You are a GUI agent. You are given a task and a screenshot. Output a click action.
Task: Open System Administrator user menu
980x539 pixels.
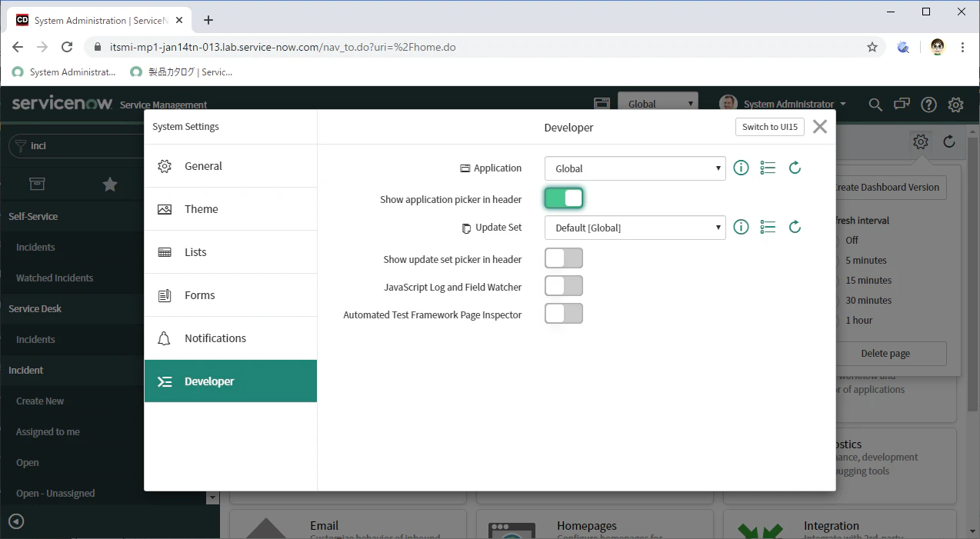point(783,104)
